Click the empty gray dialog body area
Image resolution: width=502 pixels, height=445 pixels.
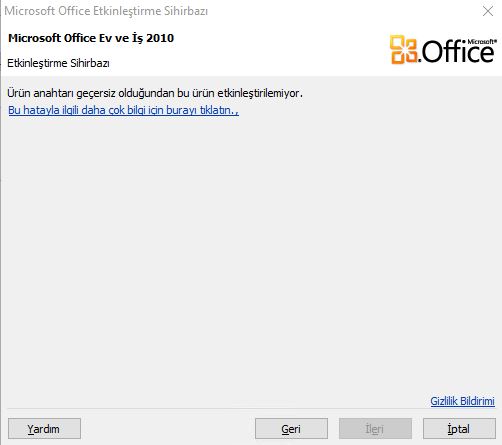(x=251, y=253)
